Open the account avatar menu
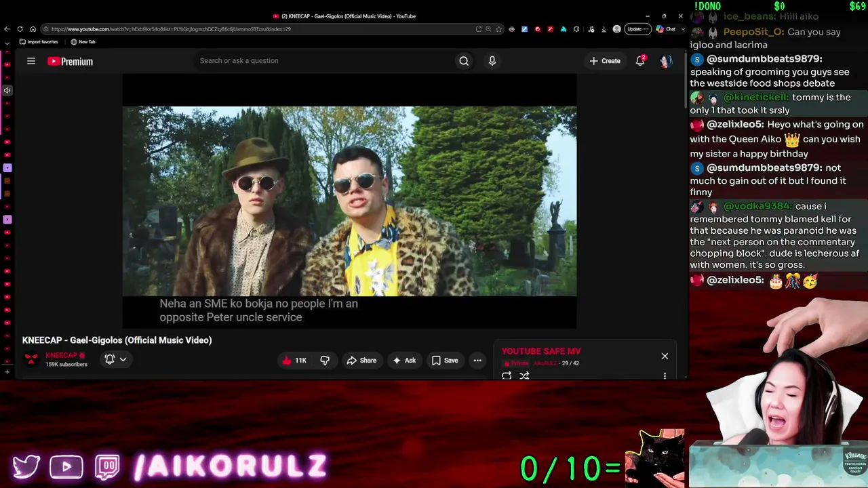The height and width of the screenshot is (488, 868). coord(666,61)
